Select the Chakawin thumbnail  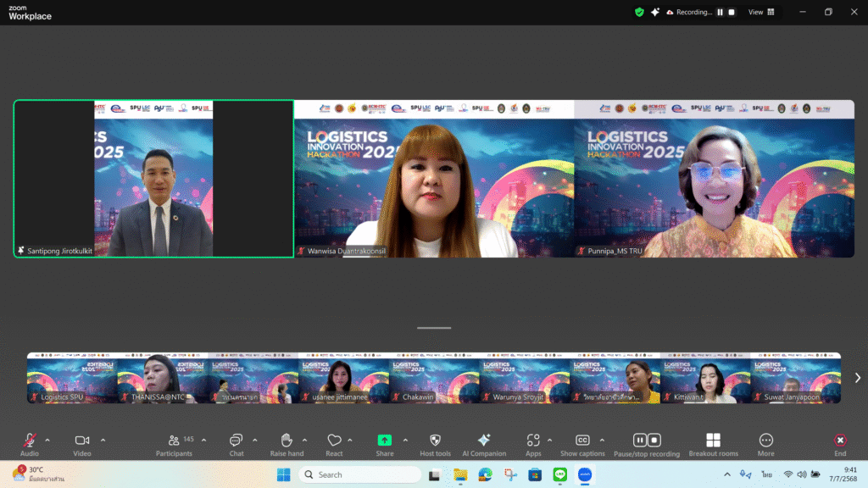434,378
